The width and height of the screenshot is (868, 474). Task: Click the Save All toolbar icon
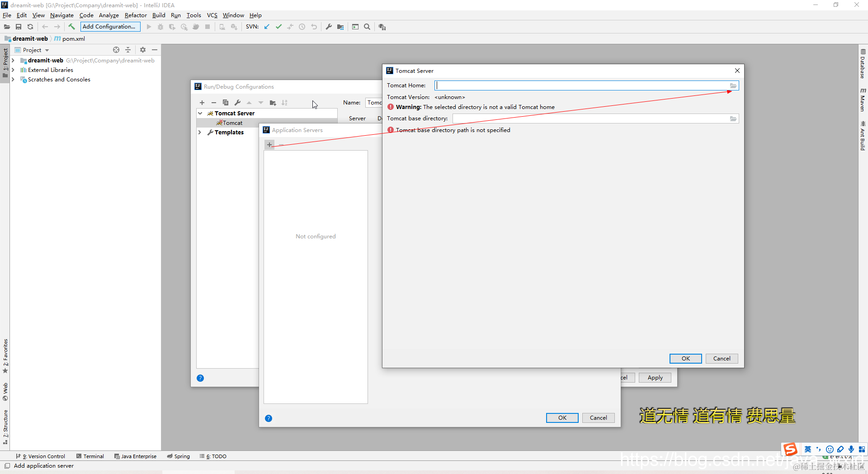pyautogui.click(x=19, y=27)
